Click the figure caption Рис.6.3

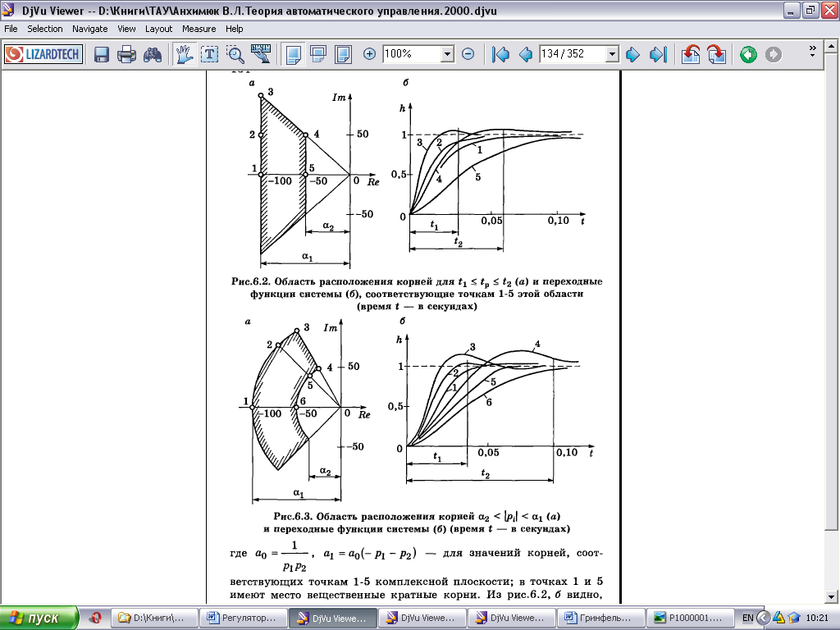click(417, 523)
